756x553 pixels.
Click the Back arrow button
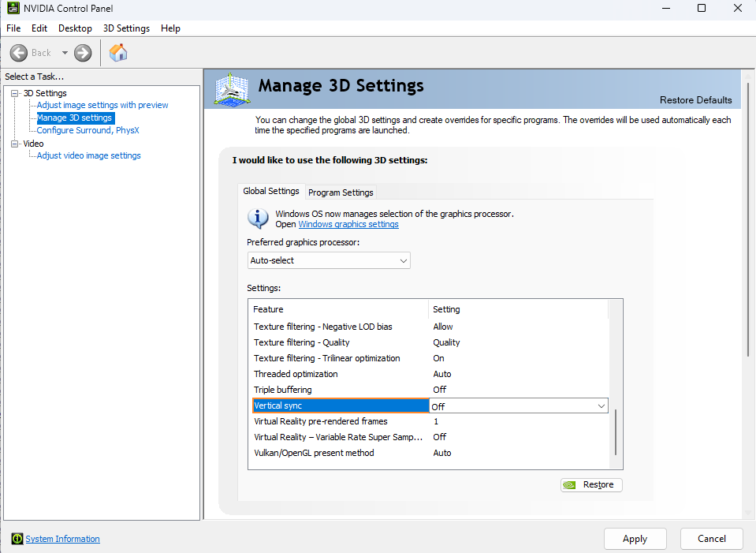[20, 53]
